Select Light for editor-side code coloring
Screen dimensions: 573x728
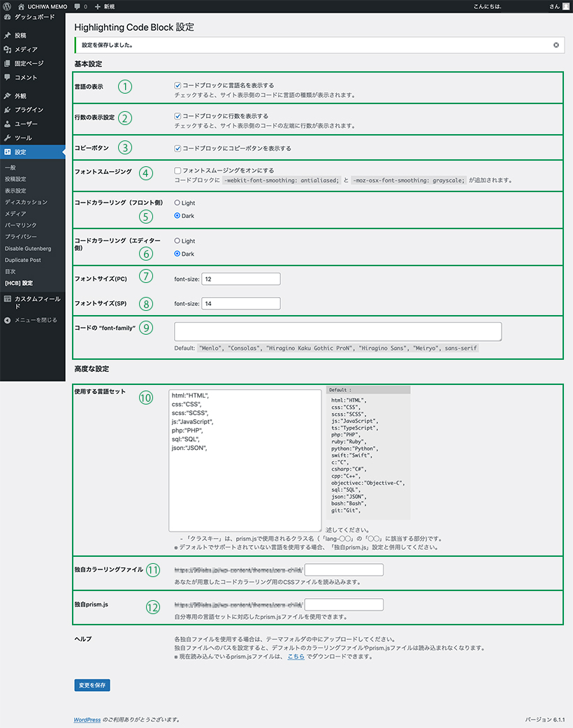177,241
